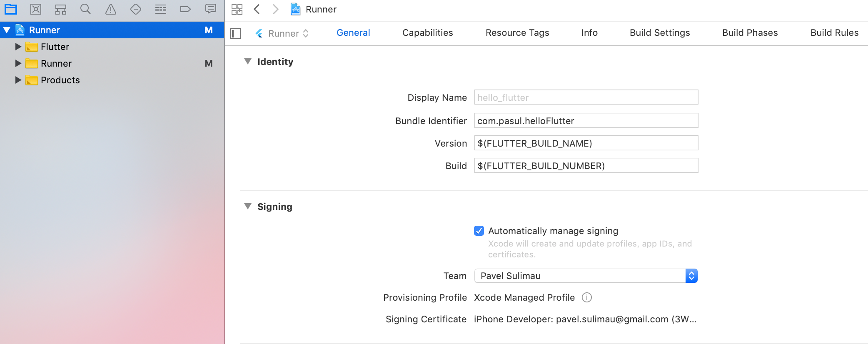Click the Runner project icon in jump bar
The width and height of the screenshot is (868, 344).
[296, 9]
